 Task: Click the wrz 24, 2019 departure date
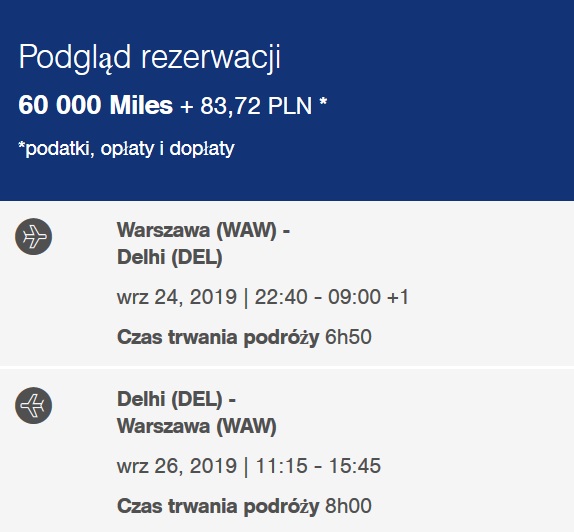[x=177, y=297]
